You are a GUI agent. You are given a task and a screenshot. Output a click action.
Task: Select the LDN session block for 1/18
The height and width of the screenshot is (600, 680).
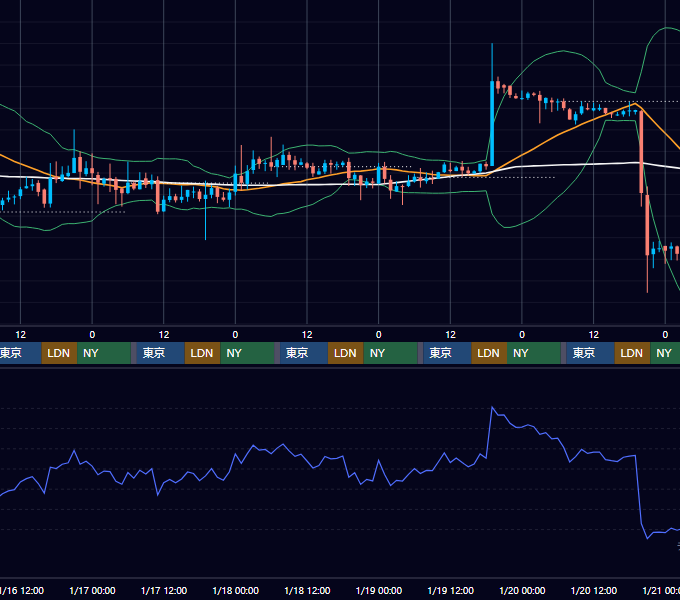point(346,353)
